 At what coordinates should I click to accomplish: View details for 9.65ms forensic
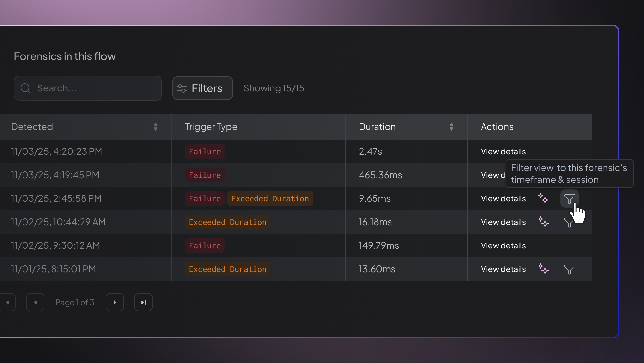click(x=503, y=198)
